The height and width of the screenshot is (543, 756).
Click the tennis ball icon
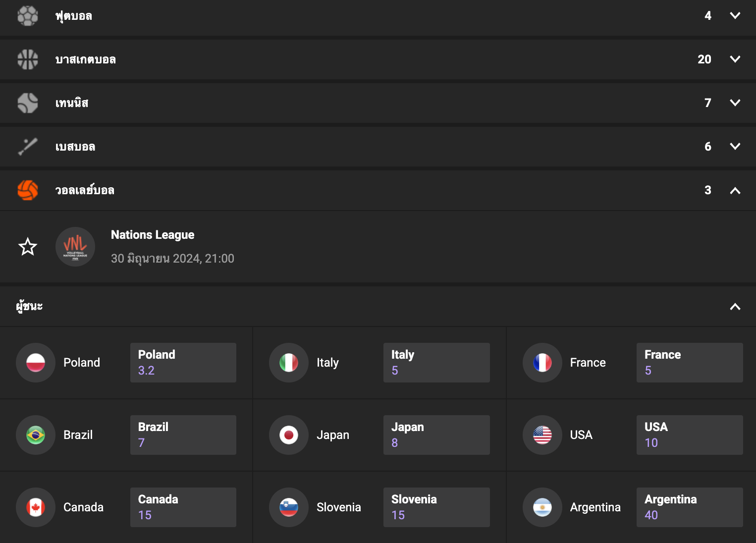tap(28, 103)
